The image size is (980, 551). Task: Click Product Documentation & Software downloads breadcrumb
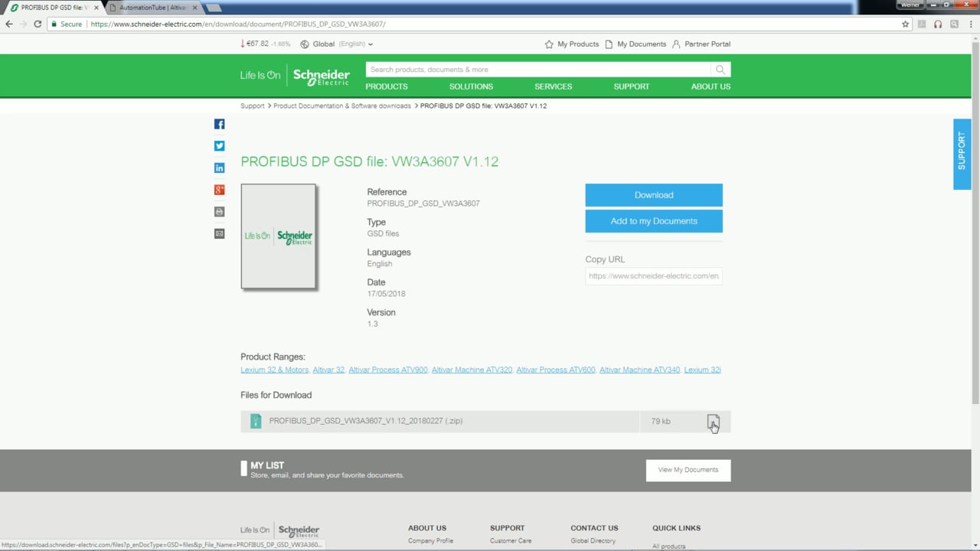coord(342,106)
